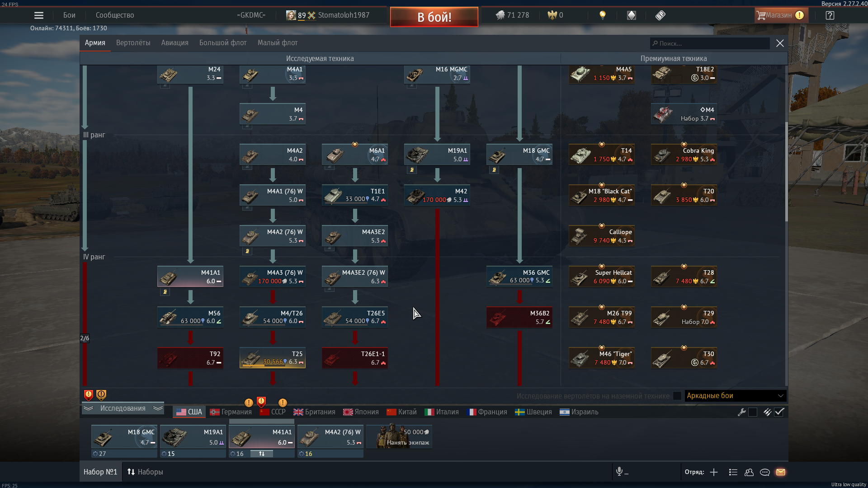Select the M24 tank in research tree
Viewport: 868px width, 488px height.
tap(190, 74)
